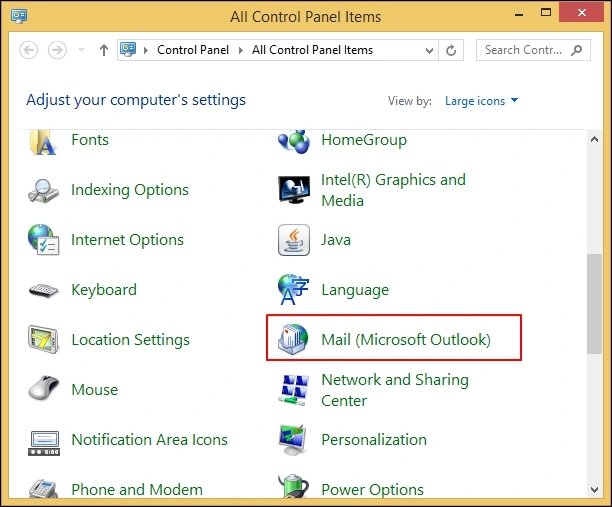The width and height of the screenshot is (612, 507).
Task: Open the Location Settings link
Action: (131, 340)
